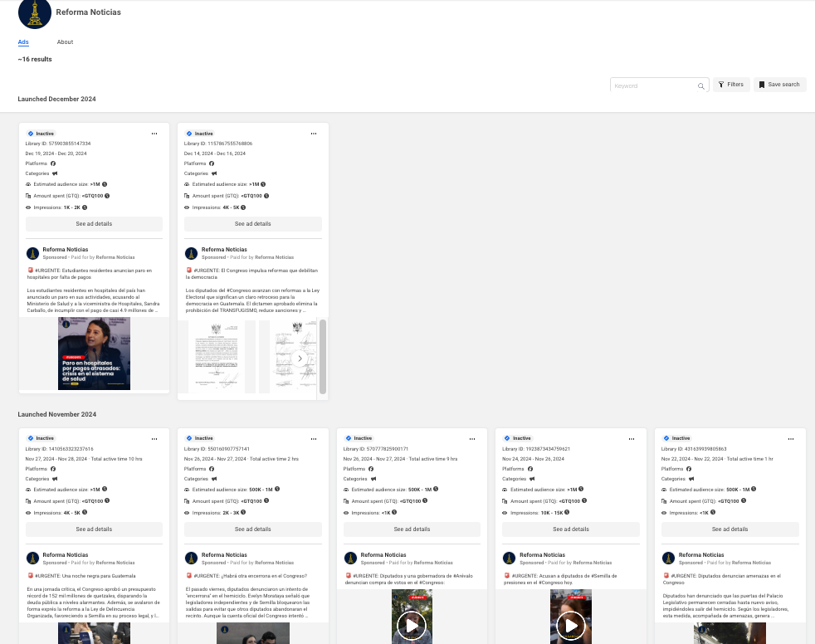Click info icon beside Impressions 1K - 2K

[85, 207]
